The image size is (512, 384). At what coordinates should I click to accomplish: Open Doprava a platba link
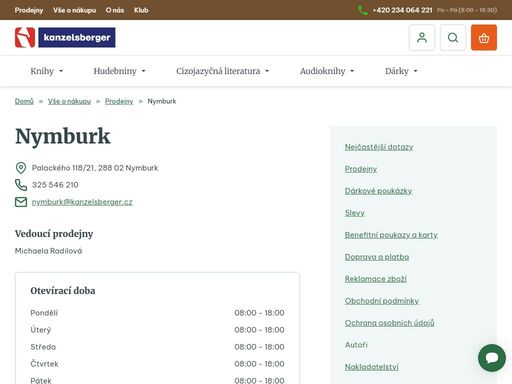point(377,257)
